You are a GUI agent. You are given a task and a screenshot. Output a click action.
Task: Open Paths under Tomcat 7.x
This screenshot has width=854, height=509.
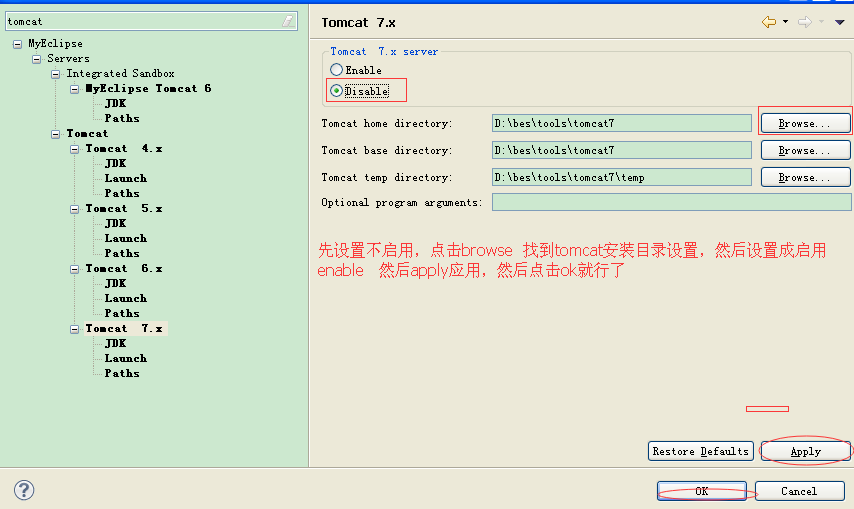click(x=122, y=373)
